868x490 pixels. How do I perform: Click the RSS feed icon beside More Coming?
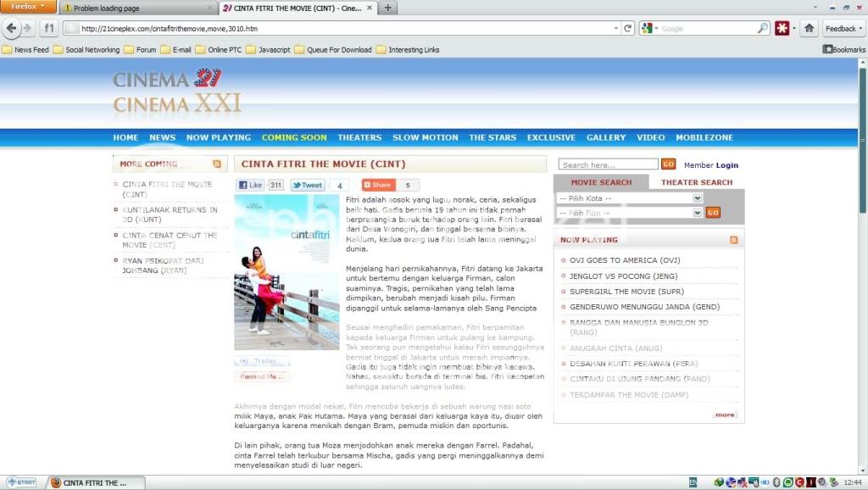pos(217,164)
